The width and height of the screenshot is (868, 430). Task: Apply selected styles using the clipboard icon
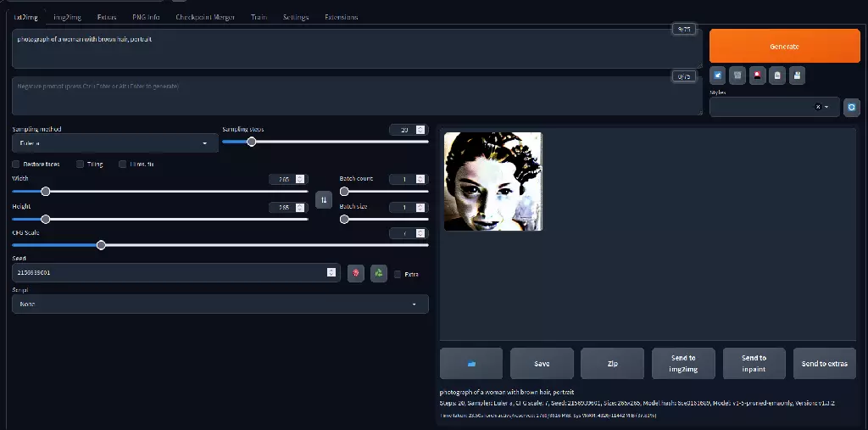pos(777,75)
